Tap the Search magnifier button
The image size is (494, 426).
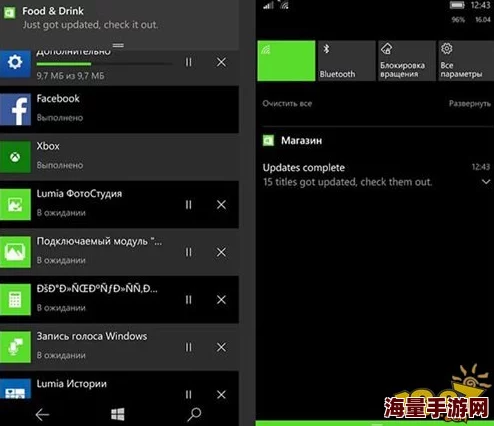pos(194,414)
